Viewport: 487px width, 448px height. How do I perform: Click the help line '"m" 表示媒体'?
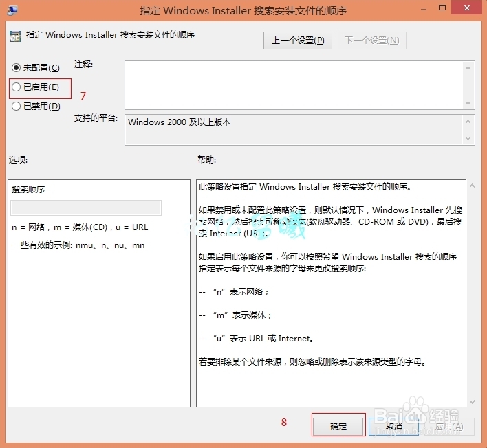coord(235,315)
